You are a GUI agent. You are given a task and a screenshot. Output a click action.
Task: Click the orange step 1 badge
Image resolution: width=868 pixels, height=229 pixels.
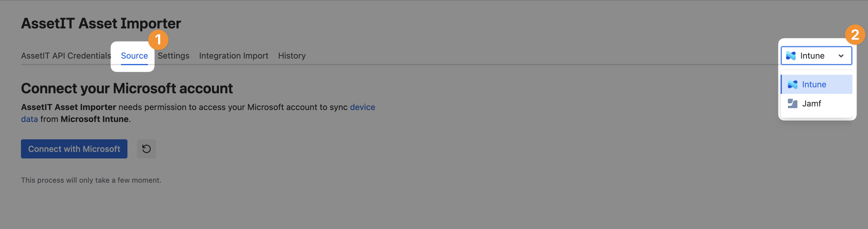coord(158,40)
